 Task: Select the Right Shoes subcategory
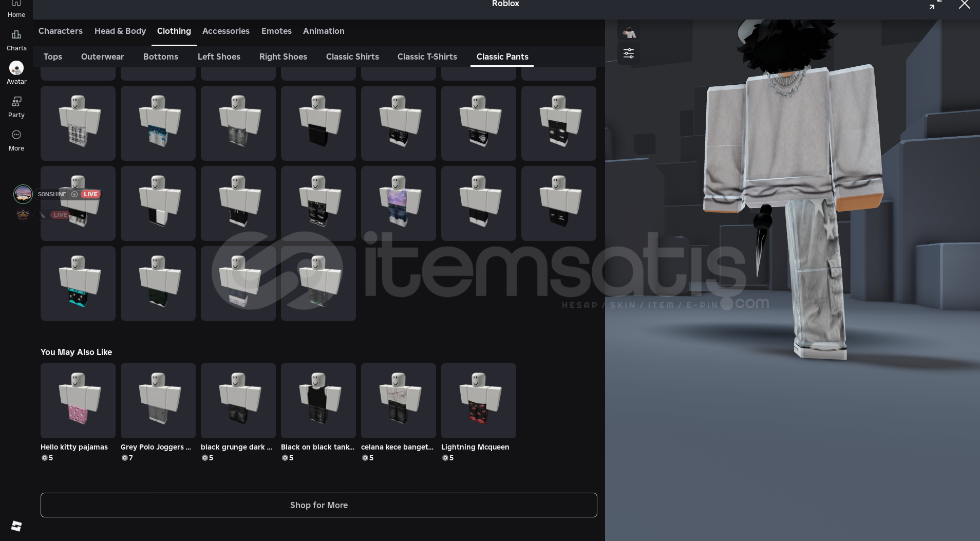coord(283,57)
